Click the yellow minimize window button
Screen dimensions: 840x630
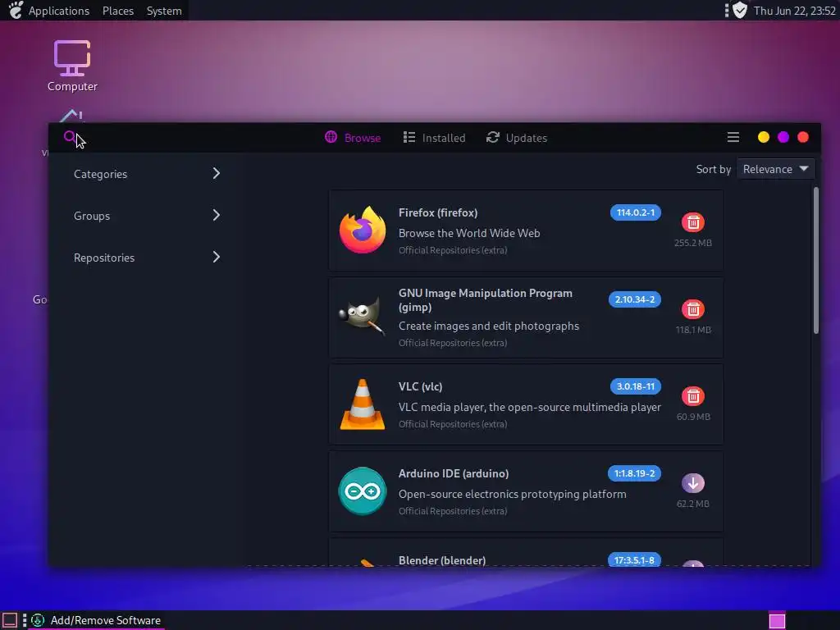click(x=764, y=137)
